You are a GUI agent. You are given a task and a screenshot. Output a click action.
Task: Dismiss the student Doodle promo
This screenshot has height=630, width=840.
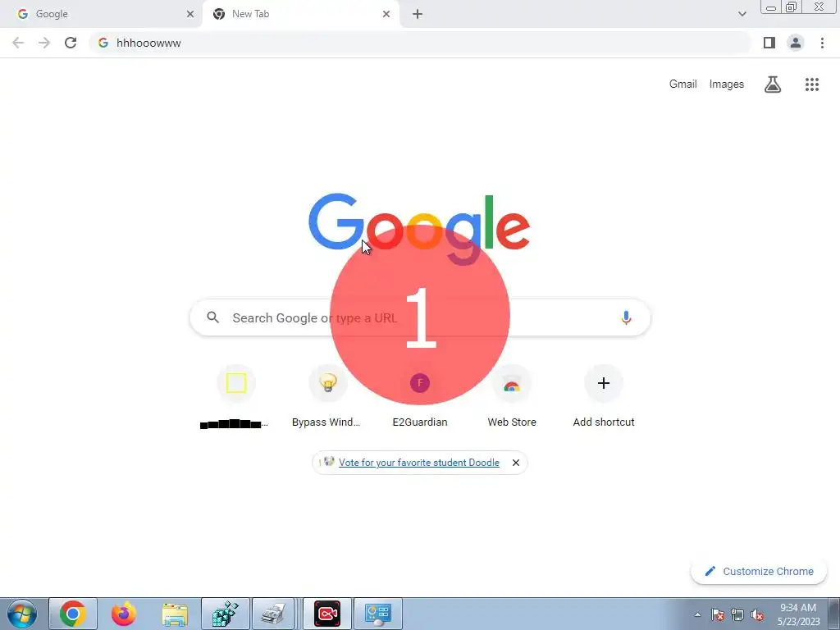(516, 463)
